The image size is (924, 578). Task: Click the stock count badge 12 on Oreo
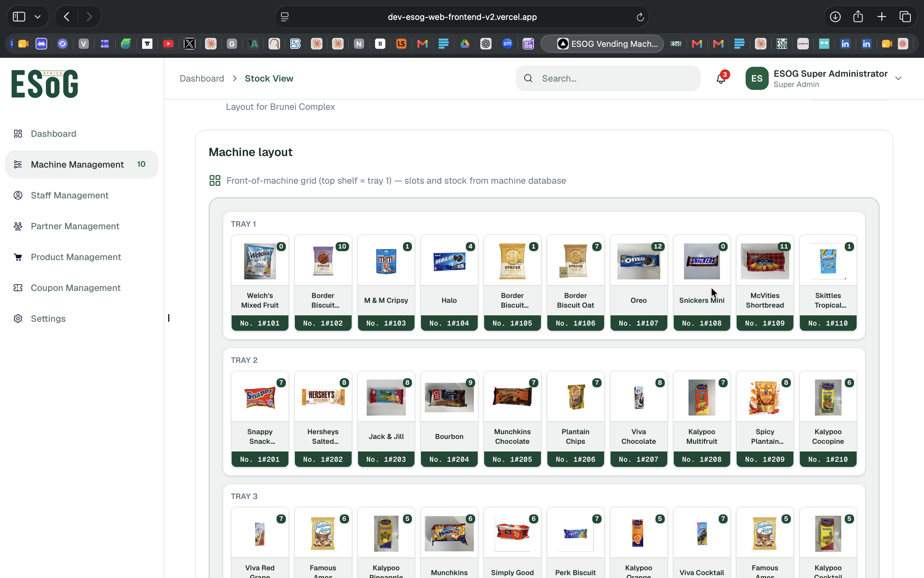point(657,247)
